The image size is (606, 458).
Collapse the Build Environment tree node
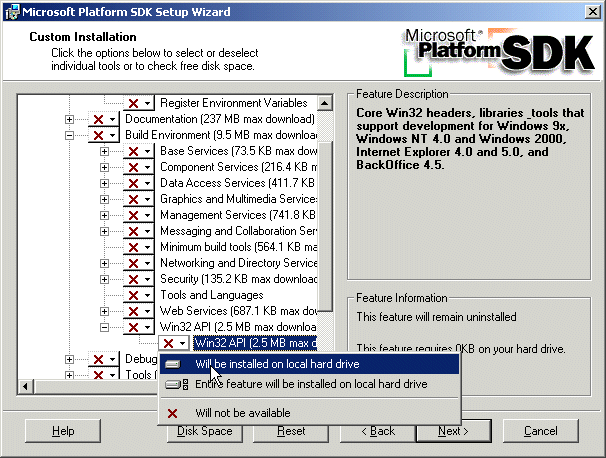(x=69, y=135)
